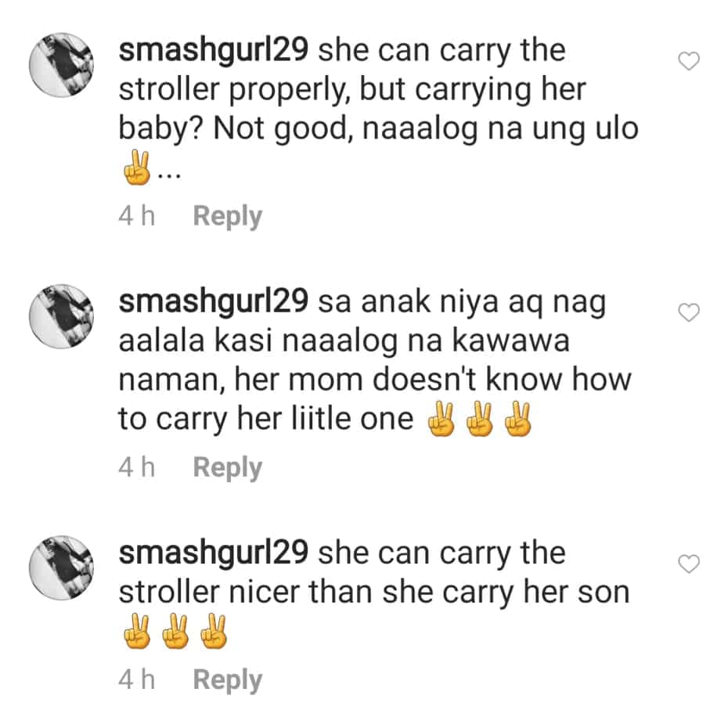The height and width of the screenshot is (728, 728).
Task: Tap heart on 'stroller nicer than' comment
Action: pyautogui.click(x=689, y=564)
